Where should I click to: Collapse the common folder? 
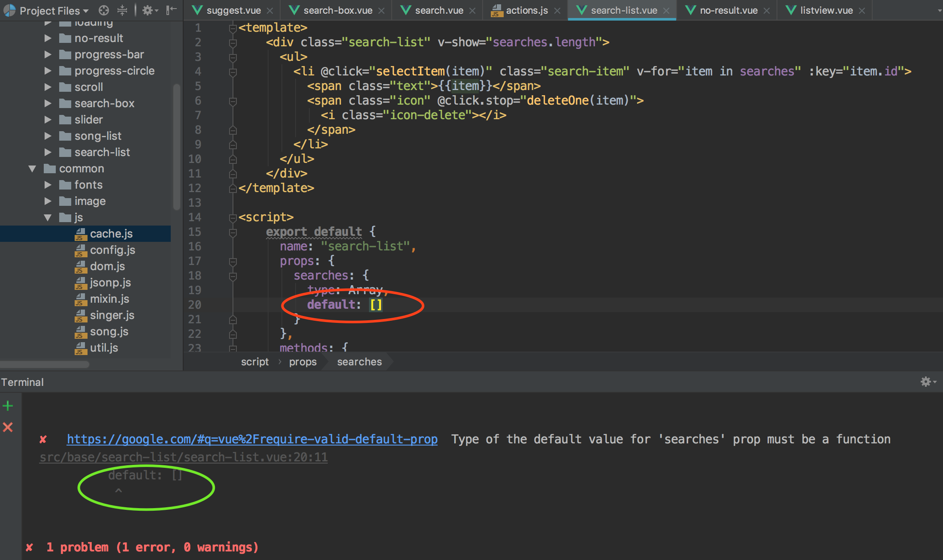(32, 168)
